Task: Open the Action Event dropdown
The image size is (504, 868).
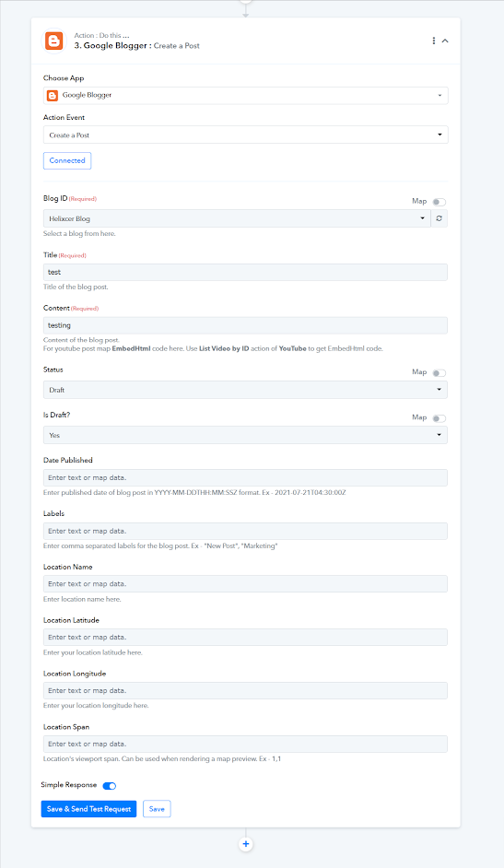Action: point(246,135)
